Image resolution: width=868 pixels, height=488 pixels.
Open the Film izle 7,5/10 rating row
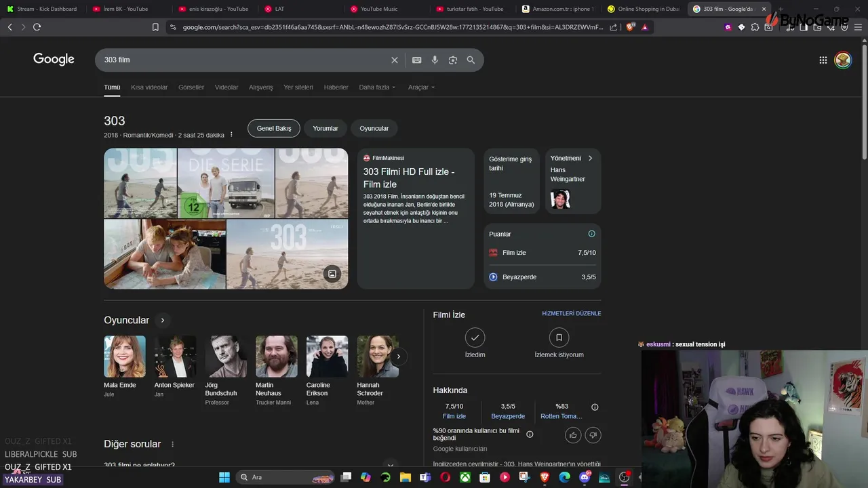(x=542, y=253)
